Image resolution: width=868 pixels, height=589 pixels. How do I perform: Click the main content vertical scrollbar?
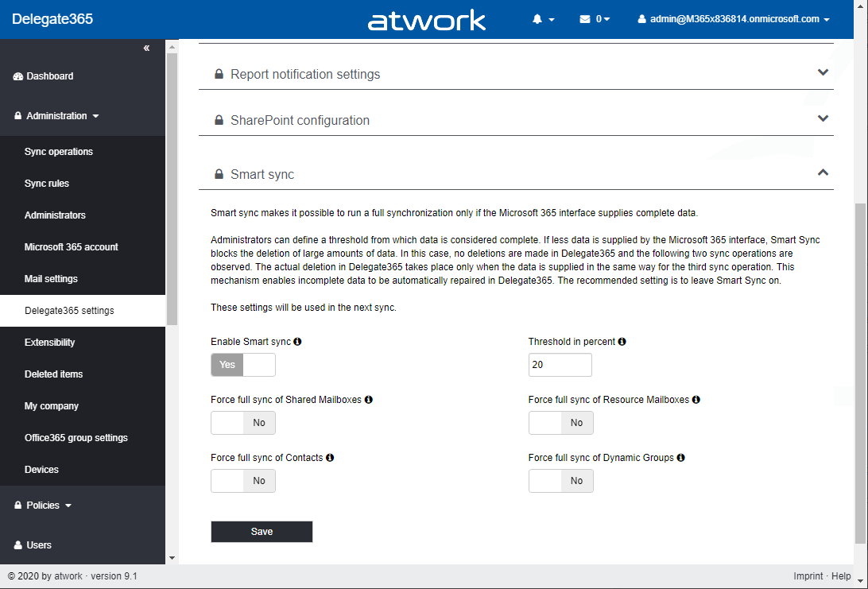coord(860,374)
